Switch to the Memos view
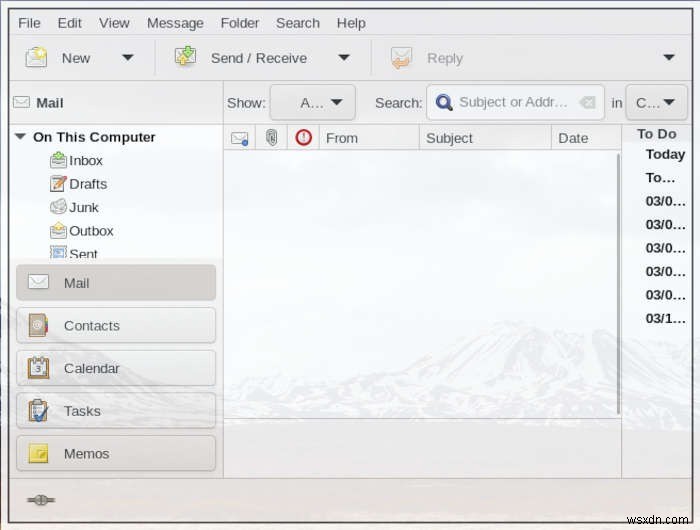This screenshot has height=530, width=700. [x=116, y=454]
